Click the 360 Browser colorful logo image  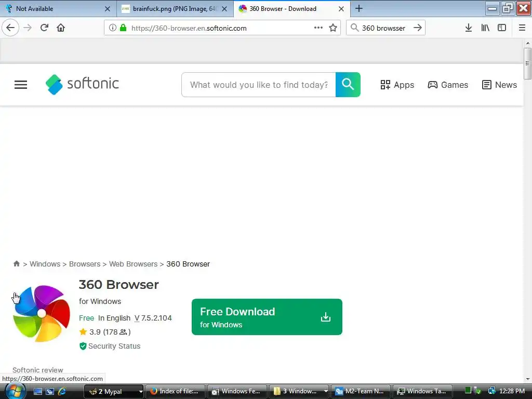(42, 313)
